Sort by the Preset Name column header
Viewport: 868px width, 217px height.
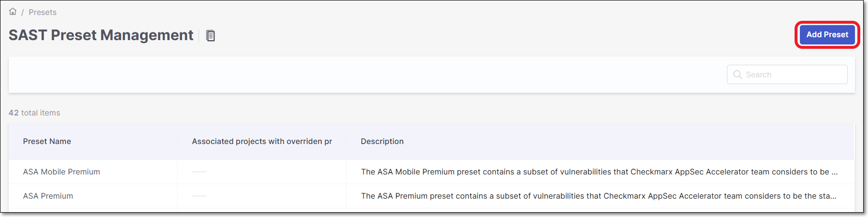coord(47,141)
